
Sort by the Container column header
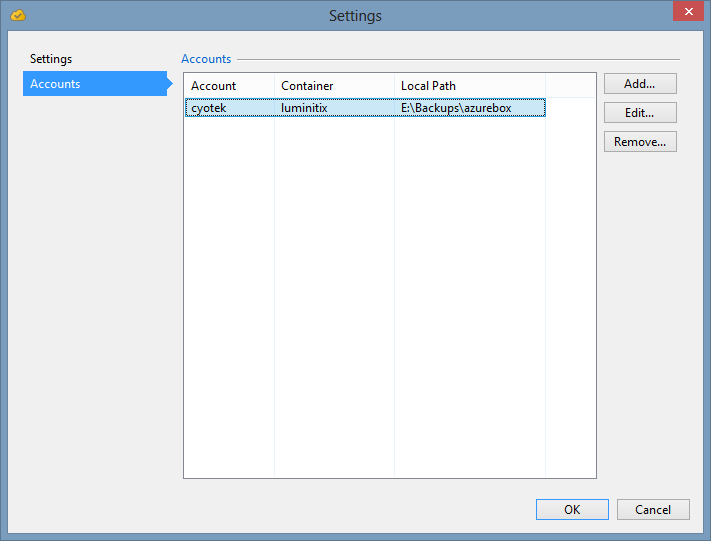click(334, 86)
